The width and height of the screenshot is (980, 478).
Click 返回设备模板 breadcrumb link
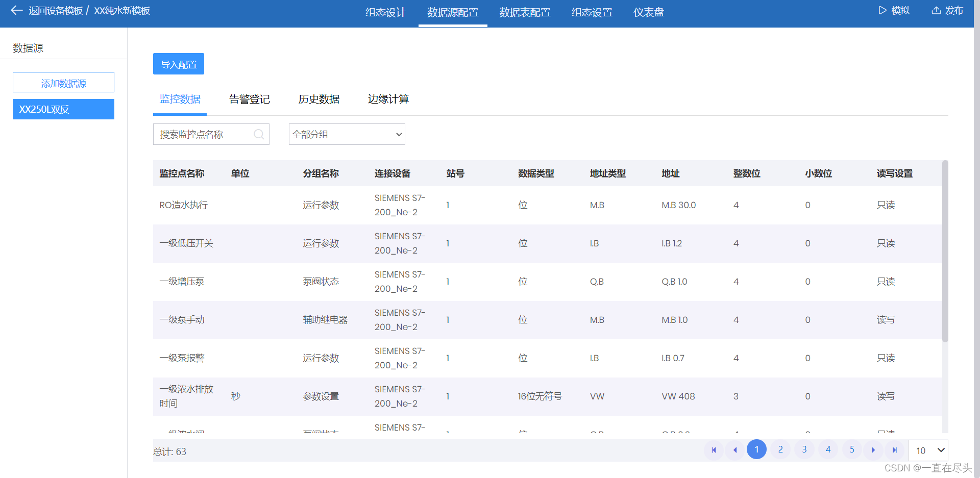pos(56,11)
